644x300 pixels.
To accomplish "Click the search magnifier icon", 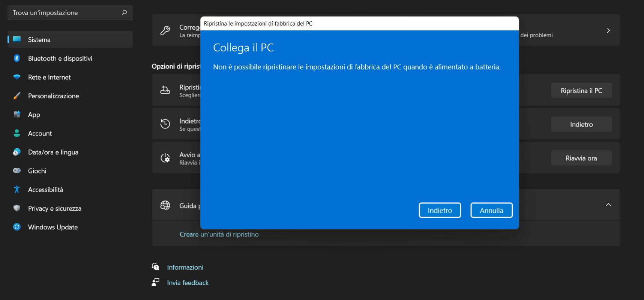I will [124, 12].
